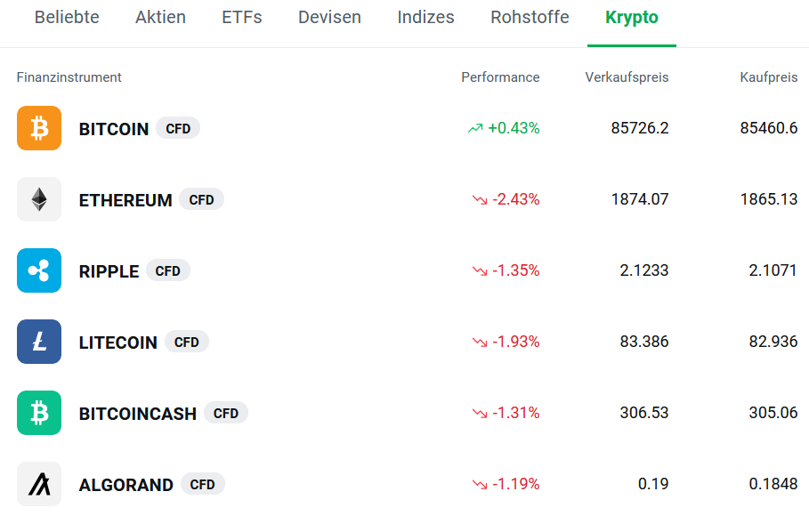Click the green upward trend arrow beside Bitcoin
The image size is (809, 532).
476,127
